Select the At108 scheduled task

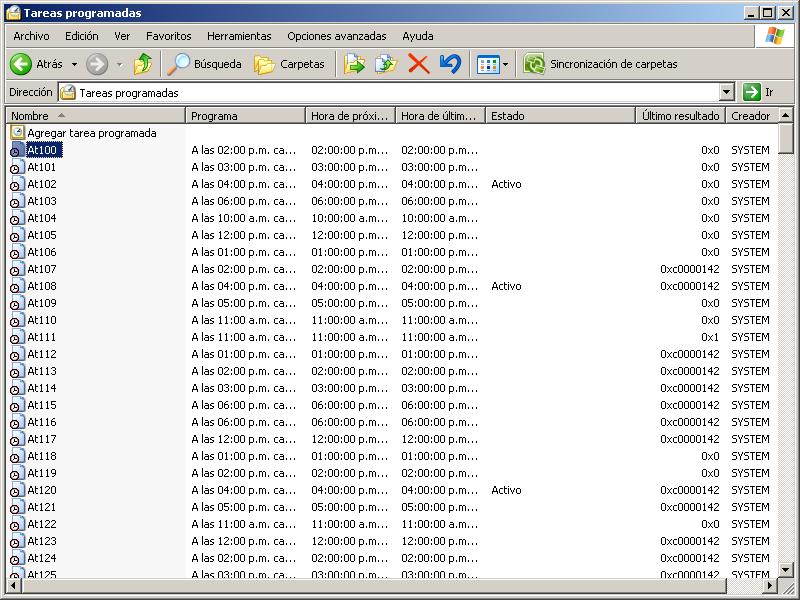[x=41, y=286]
